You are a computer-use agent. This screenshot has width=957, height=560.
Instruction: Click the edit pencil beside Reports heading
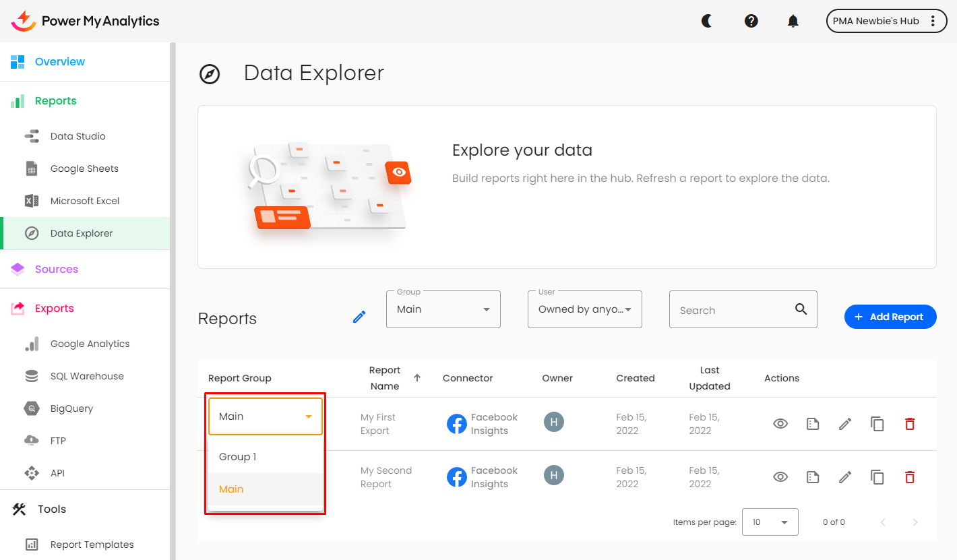(x=359, y=317)
